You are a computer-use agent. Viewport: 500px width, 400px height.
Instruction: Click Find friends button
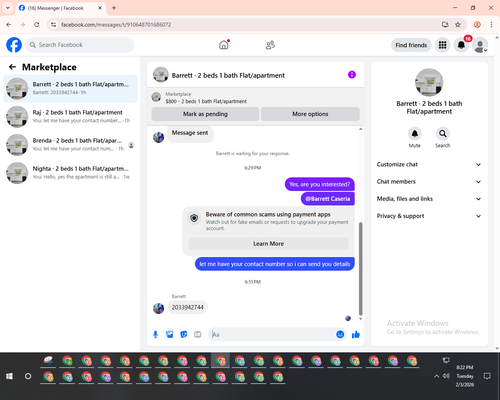click(411, 45)
